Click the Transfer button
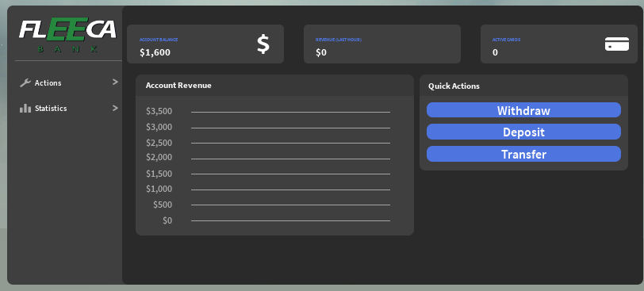 tap(523, 154)
